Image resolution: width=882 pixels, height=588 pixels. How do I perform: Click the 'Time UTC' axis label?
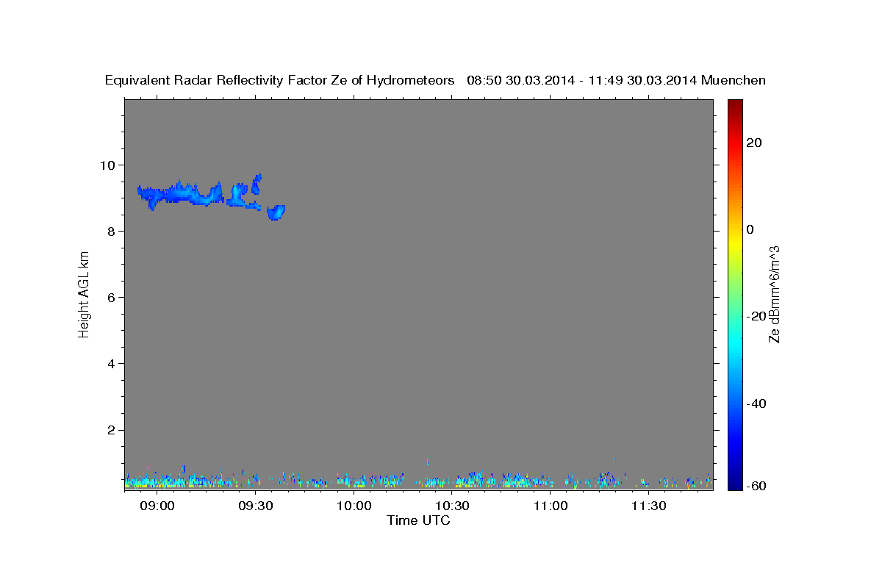pos(418,520)
